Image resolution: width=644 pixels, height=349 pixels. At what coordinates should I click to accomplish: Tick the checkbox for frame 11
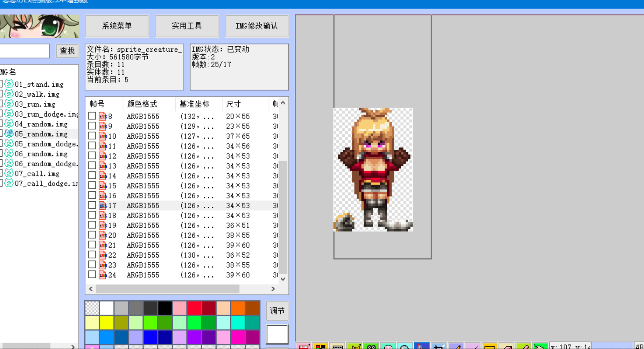[x=92, y=146]
